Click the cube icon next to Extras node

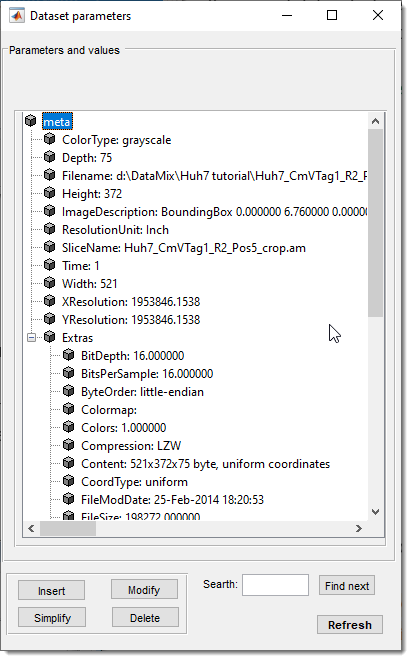pos(50,337)
